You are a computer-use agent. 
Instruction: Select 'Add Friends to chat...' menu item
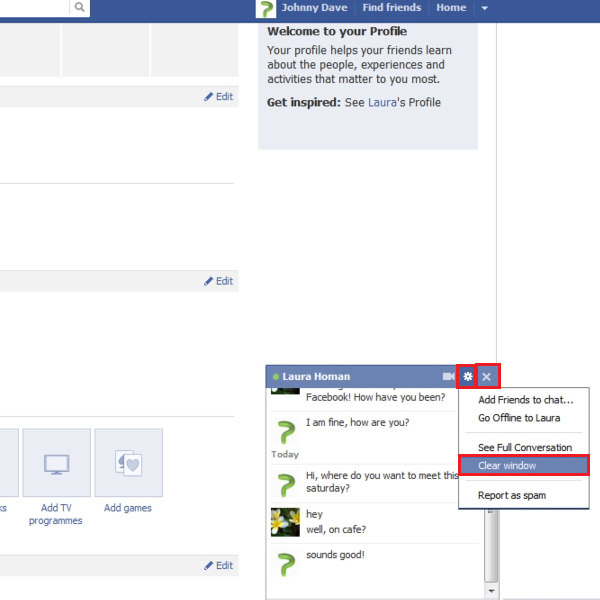[x=525, y=400]
